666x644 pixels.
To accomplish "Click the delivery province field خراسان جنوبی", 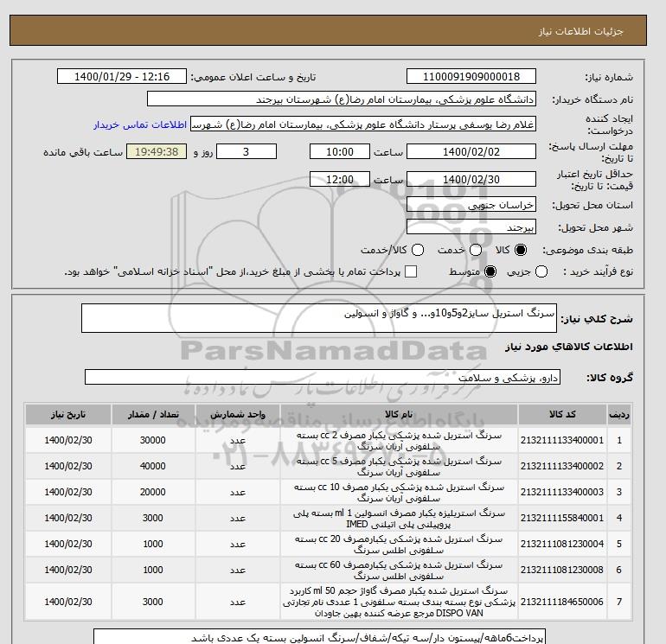I will [x=471, y=205].
